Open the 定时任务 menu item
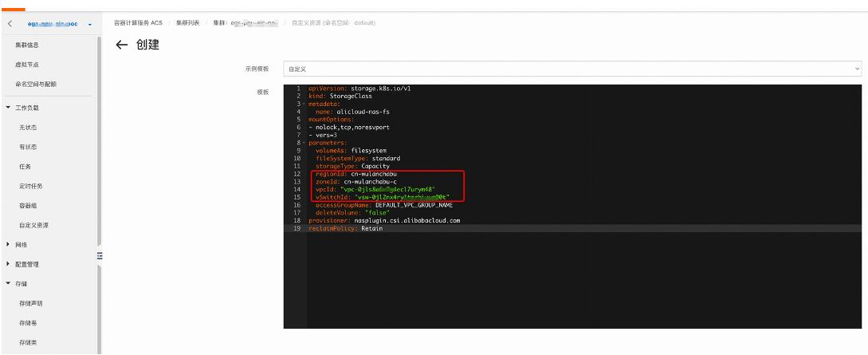Screen dimensions: 868x355 pyautogui.click(x=30, y=186)
